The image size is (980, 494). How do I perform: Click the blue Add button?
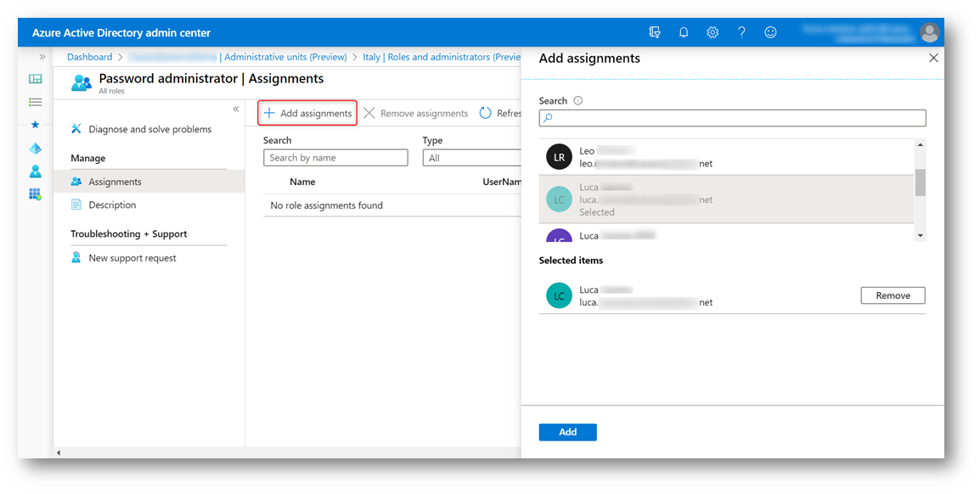[567, 432]
